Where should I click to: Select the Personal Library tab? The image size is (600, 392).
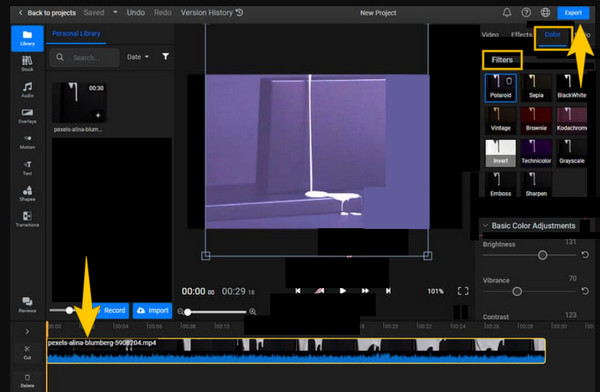point(76,34)
